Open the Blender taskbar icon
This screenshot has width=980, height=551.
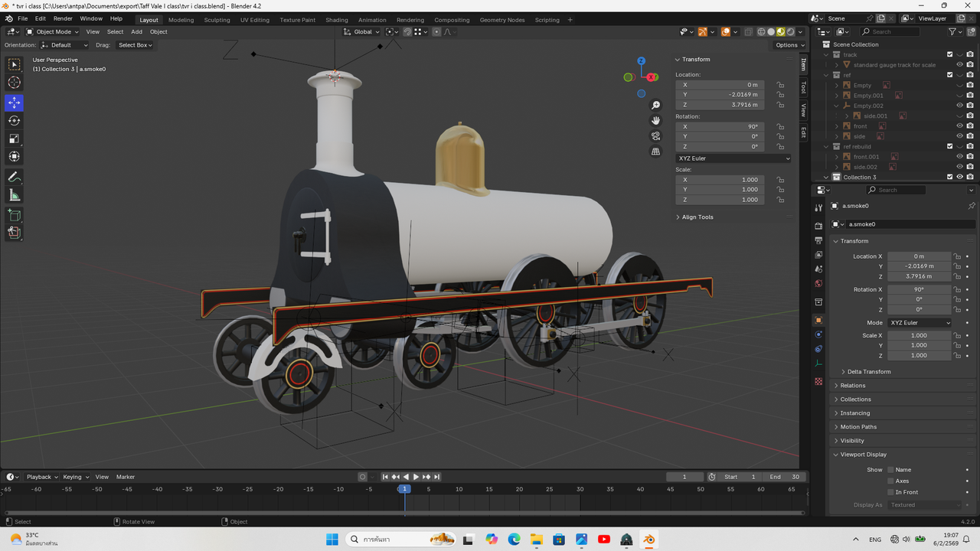coord(648,540)
